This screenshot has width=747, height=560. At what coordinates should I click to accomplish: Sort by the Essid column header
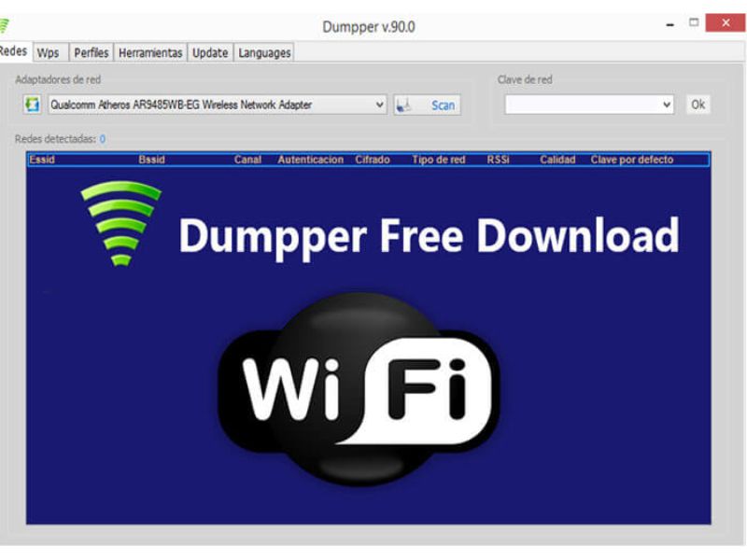(x=42, y=160)
